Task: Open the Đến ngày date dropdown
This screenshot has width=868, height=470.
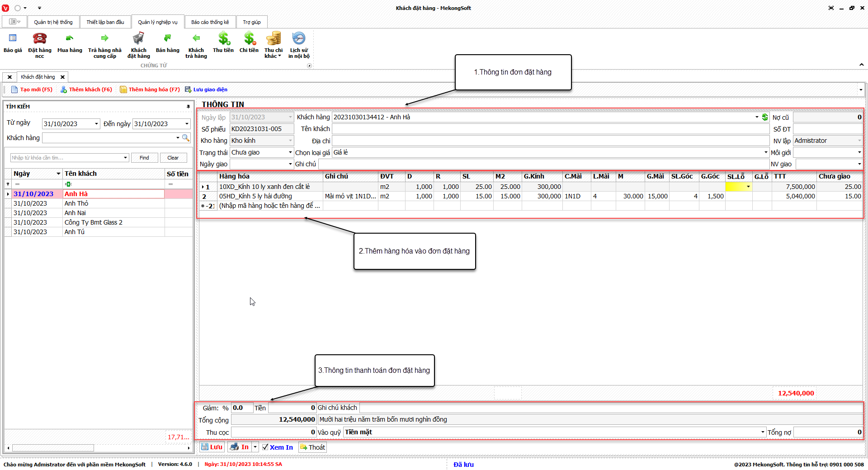Action: (x=187, y=124)
